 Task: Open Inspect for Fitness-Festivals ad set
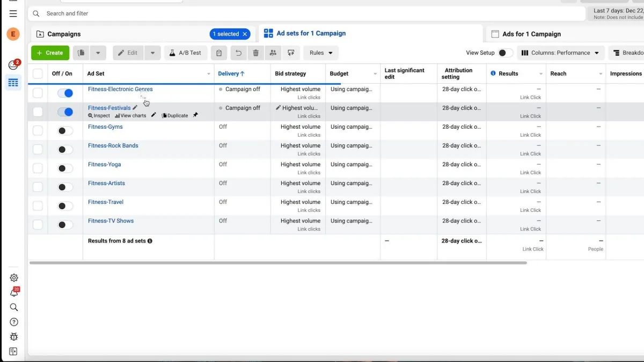tap(99, 116)
